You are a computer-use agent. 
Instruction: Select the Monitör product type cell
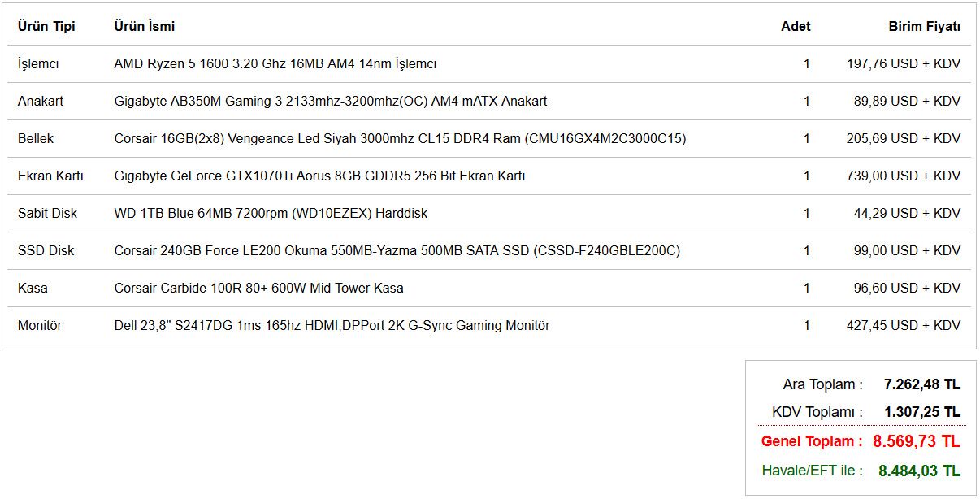(x=40, y=325)
